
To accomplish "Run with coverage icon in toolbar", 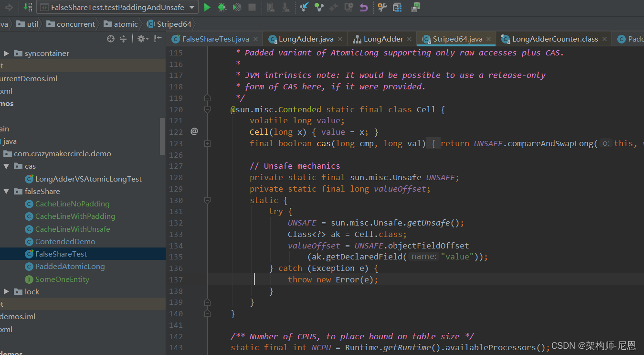I will [x=237, y=7].
